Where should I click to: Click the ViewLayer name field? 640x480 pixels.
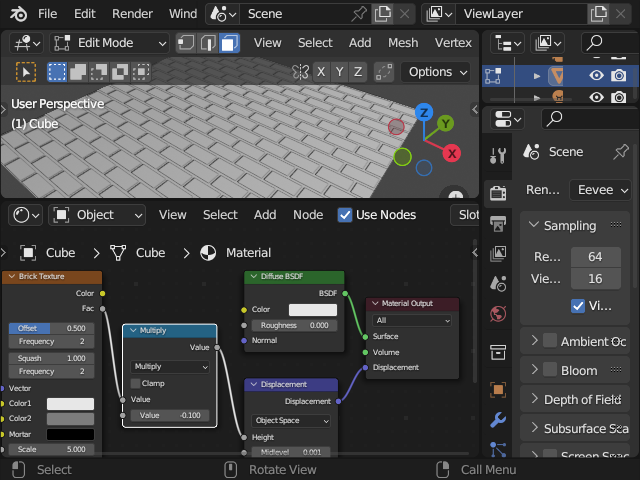(522, 14)
